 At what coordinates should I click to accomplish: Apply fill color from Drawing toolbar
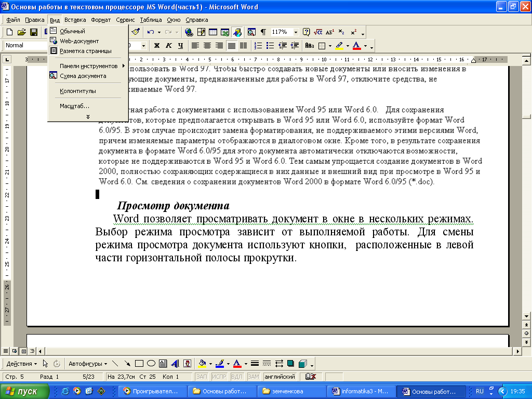click(x=202, y=364)
